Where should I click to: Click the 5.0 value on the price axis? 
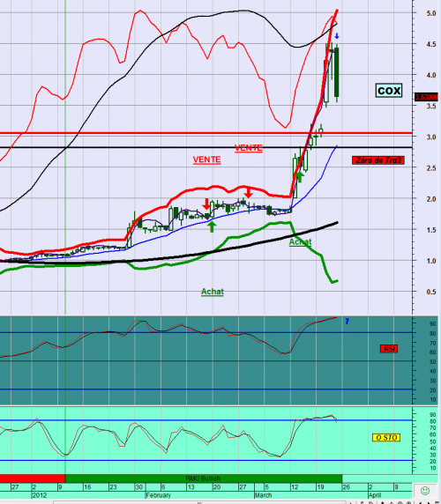pos(430,13)
